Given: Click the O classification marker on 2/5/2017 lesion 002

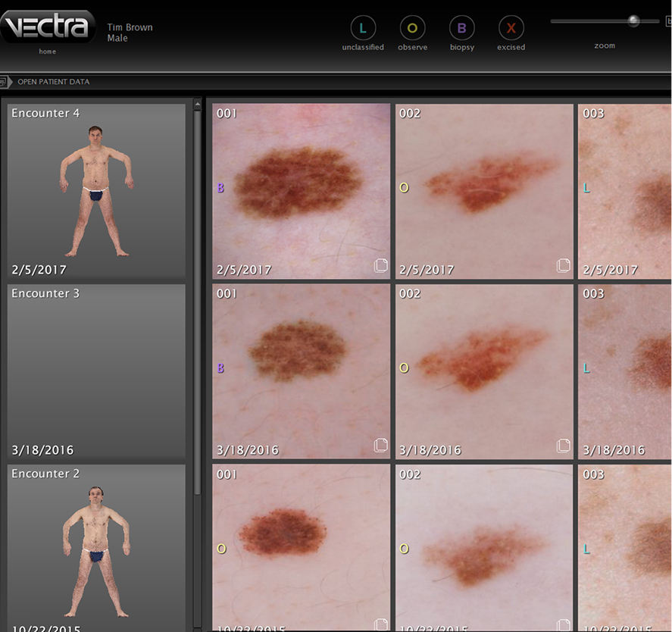Looking at the screenshot, I should tap(404, 188).
